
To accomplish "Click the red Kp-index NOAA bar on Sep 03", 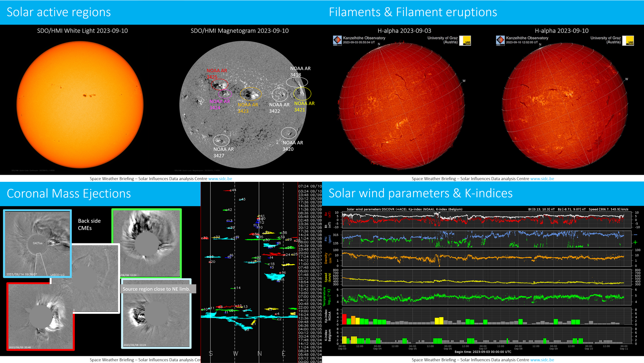I will tap(344, 319).
